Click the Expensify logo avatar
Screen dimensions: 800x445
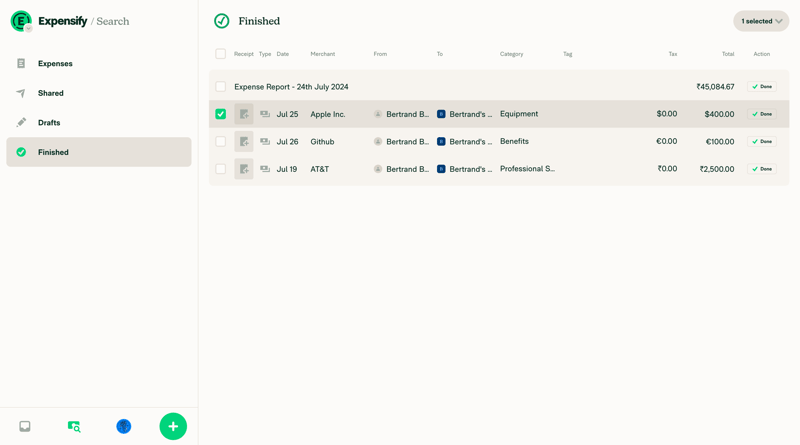pyautogui.click(x=20, y=21)
